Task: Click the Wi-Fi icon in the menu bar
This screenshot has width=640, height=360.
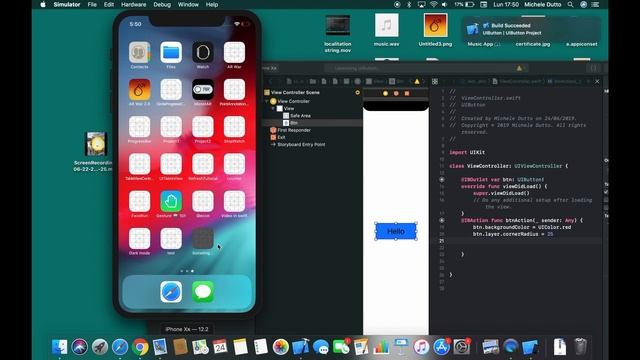Action: coord(433,4)
